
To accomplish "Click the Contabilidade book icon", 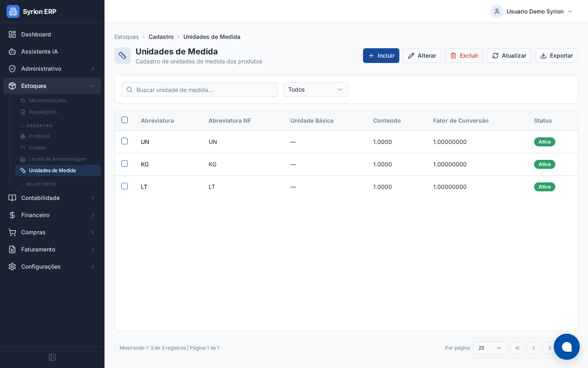I will [12, 198].
